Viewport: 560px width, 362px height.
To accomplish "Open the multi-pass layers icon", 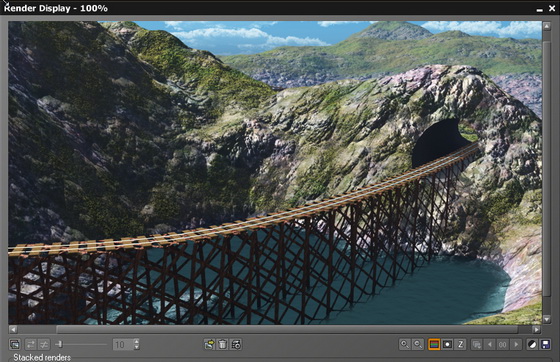I will 477,345.
